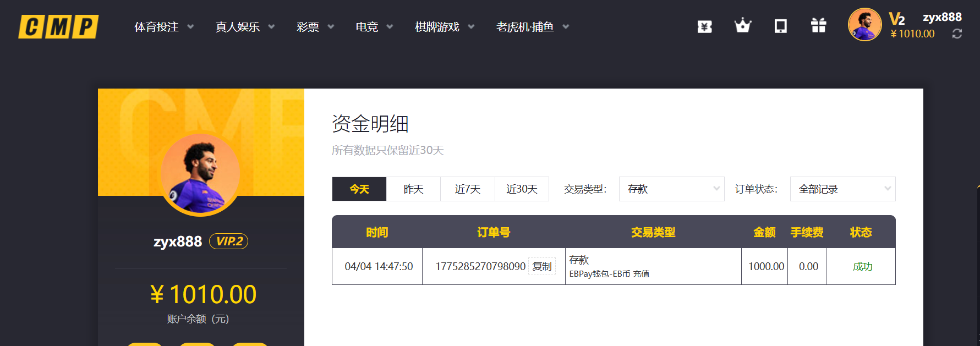Click 复制 to copy the order number
The image size is (980, 346).
(541, 266)
